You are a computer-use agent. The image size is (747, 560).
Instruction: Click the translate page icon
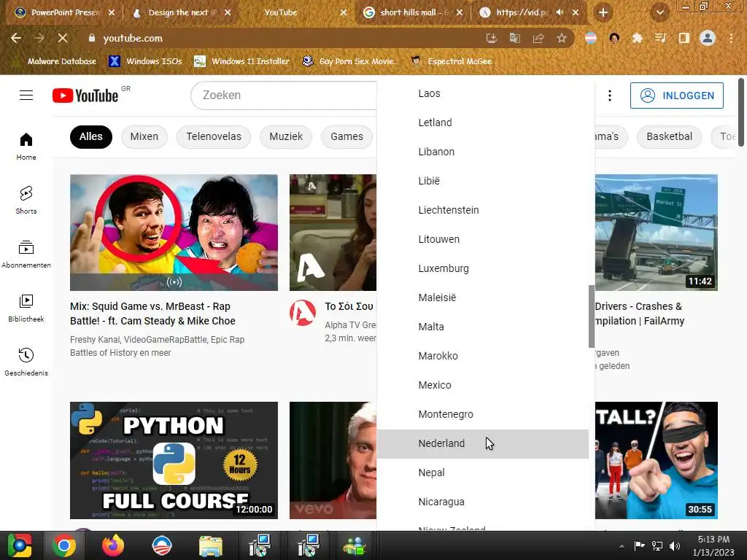pyautogui.click(x=515, y=38)
